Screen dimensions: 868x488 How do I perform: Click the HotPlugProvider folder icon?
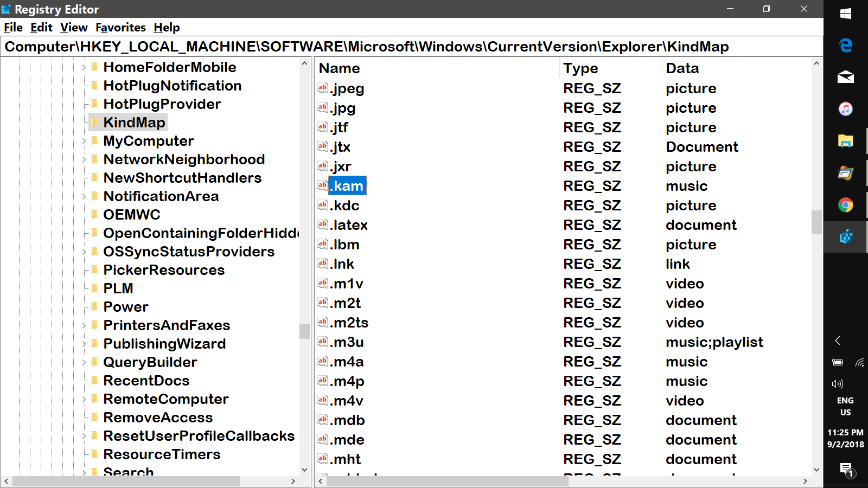95,104
